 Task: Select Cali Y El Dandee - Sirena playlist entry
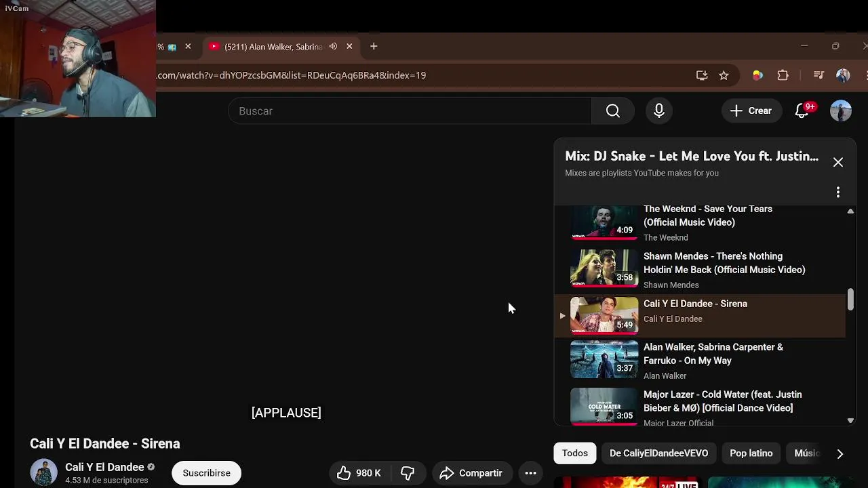click(x=700, y=316)
